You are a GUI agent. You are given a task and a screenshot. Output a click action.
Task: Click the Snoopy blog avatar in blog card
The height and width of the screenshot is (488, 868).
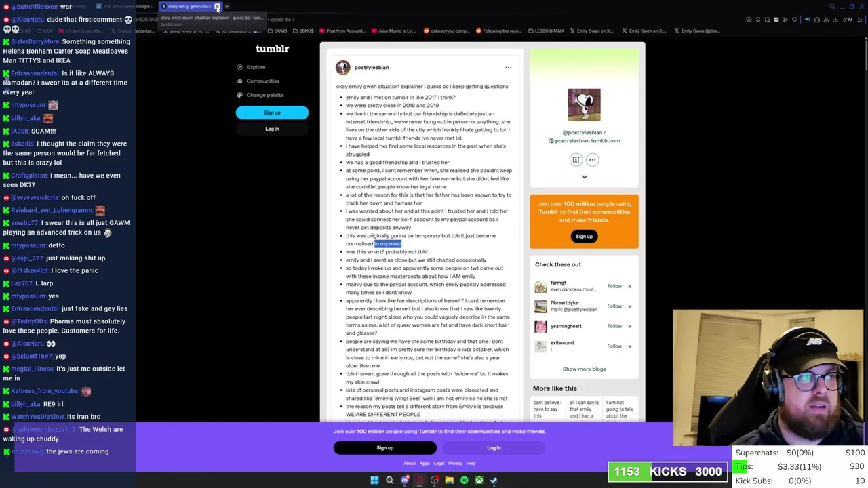[x=584, y=104]
